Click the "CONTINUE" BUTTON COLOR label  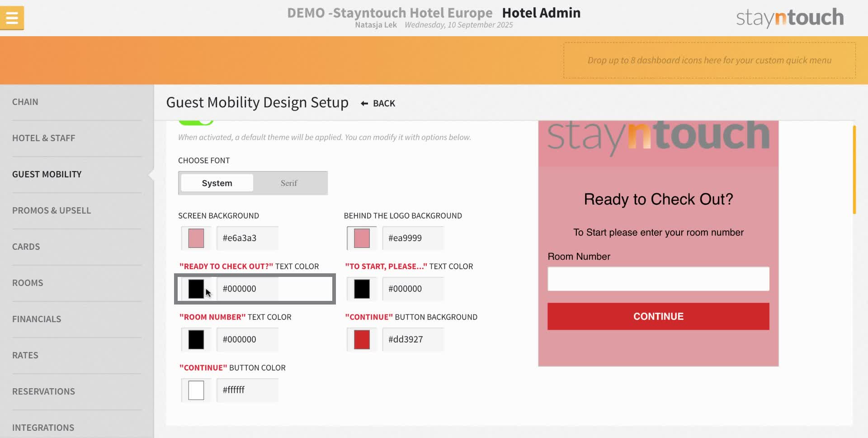(x=232, y=368)
